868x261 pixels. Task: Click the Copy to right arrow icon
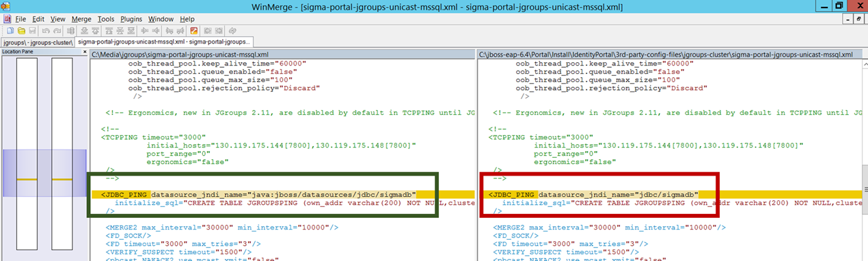[144, 31]
